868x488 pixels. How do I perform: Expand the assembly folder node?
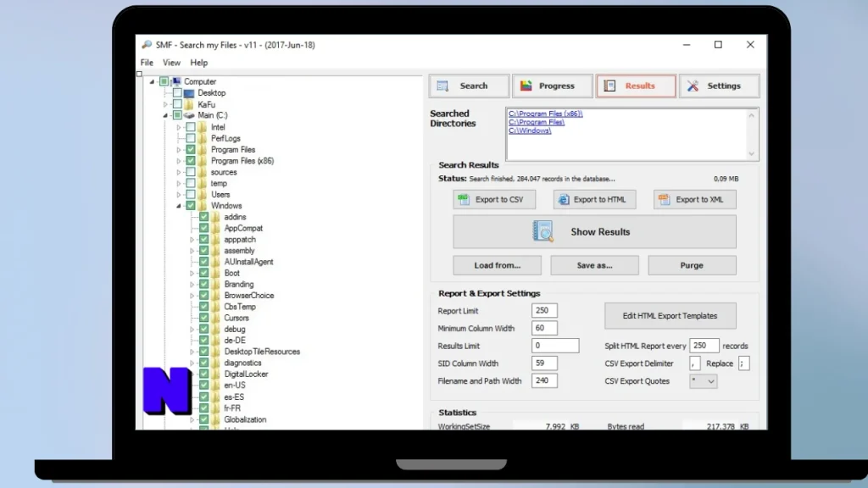coord(192,251)
